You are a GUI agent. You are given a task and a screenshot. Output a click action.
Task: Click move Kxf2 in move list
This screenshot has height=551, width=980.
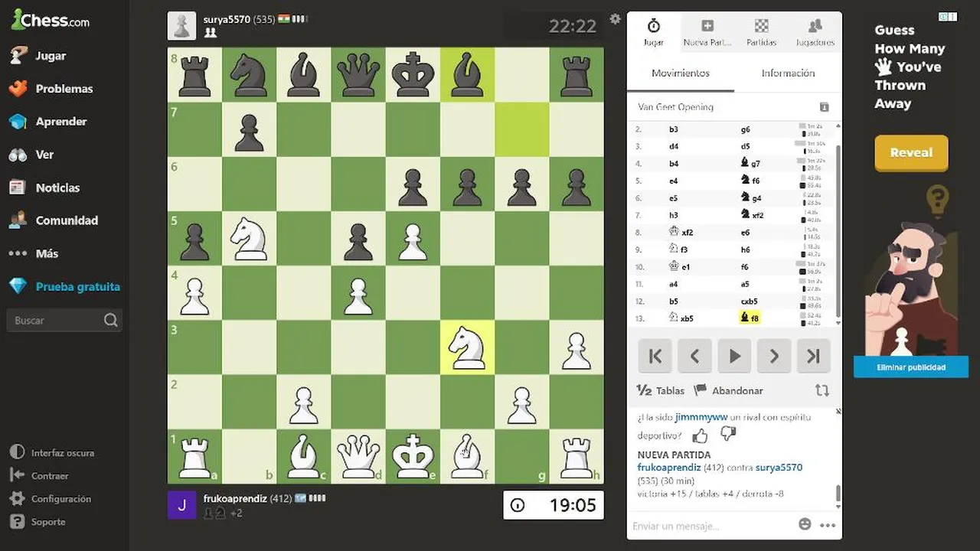tap(681, 232)
